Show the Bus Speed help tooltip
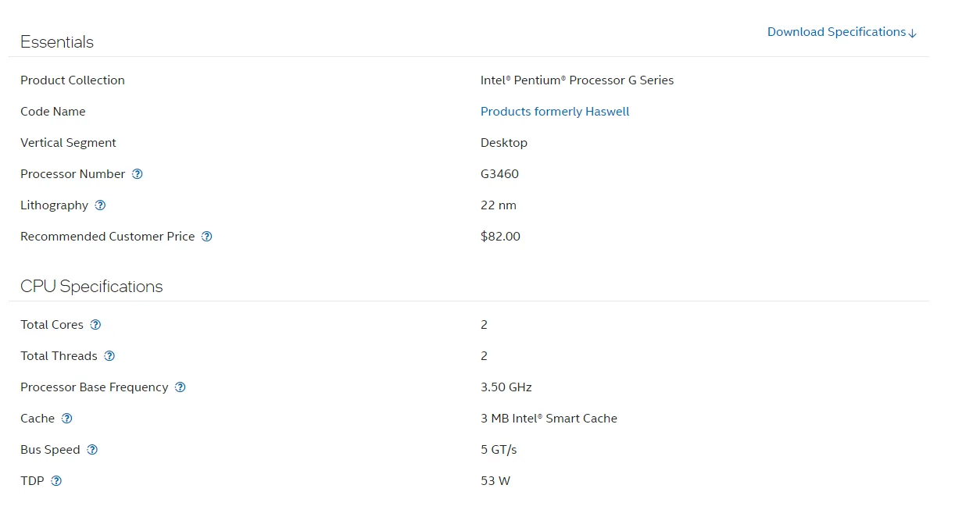Image resolution: width=980 pixels, height=517 pixels. (92, 450)
